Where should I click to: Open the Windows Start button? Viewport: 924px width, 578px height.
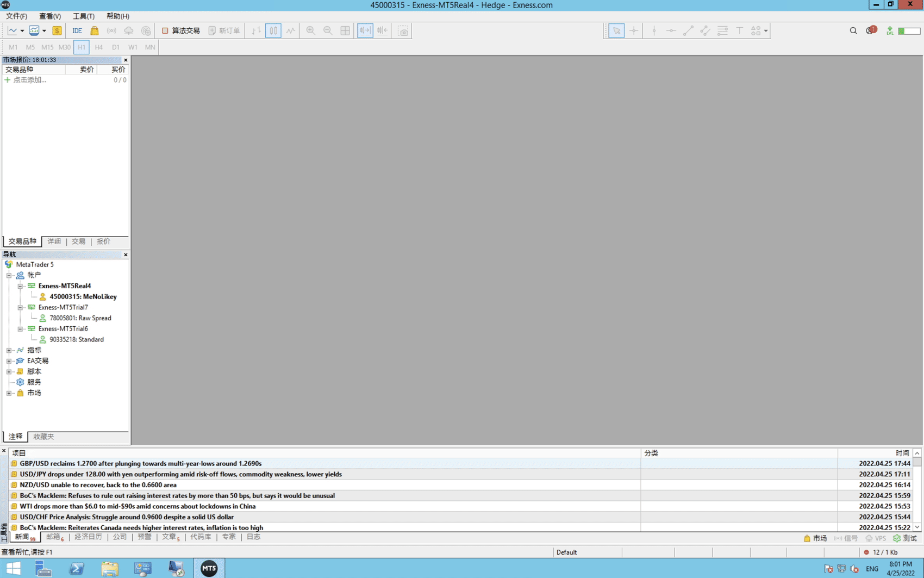[13, 569]
